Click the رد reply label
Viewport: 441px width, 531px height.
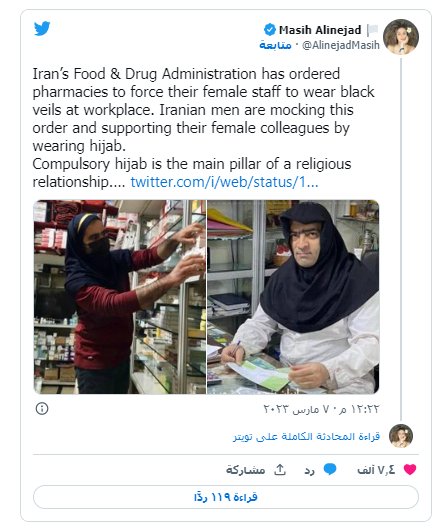[309, 470]
